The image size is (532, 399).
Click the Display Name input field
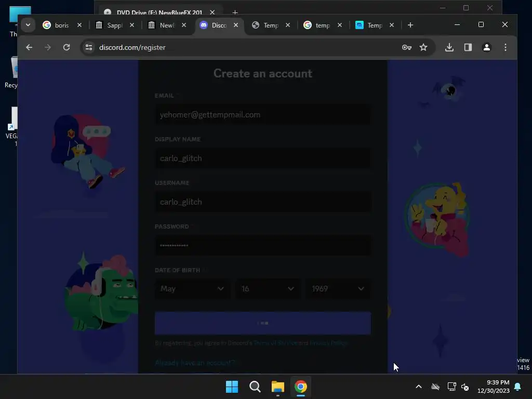(262, 158)
